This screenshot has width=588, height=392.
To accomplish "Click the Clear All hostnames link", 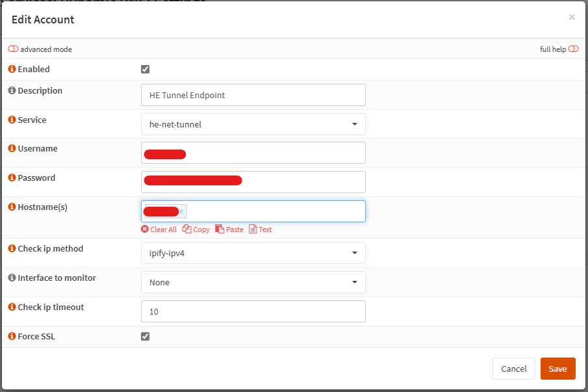I will coord(159,229).
